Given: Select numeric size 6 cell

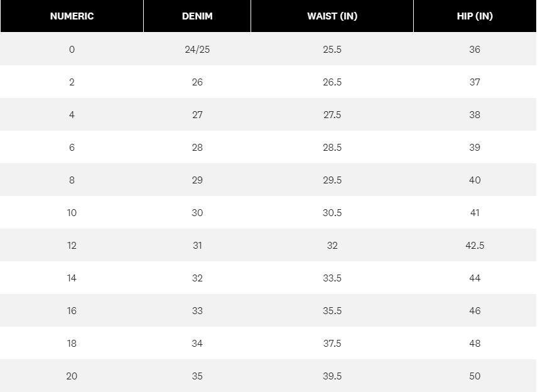Looking at the screenshot, I should tap(72, 148).
